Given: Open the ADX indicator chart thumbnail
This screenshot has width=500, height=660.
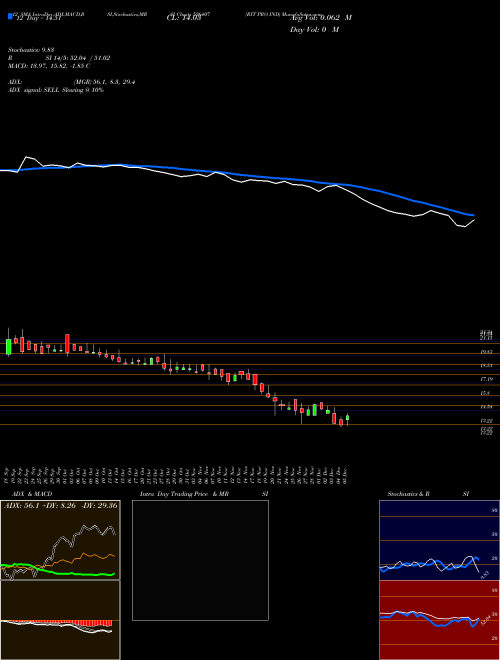Looking at the screenshot, I should (x=60, y=540).
